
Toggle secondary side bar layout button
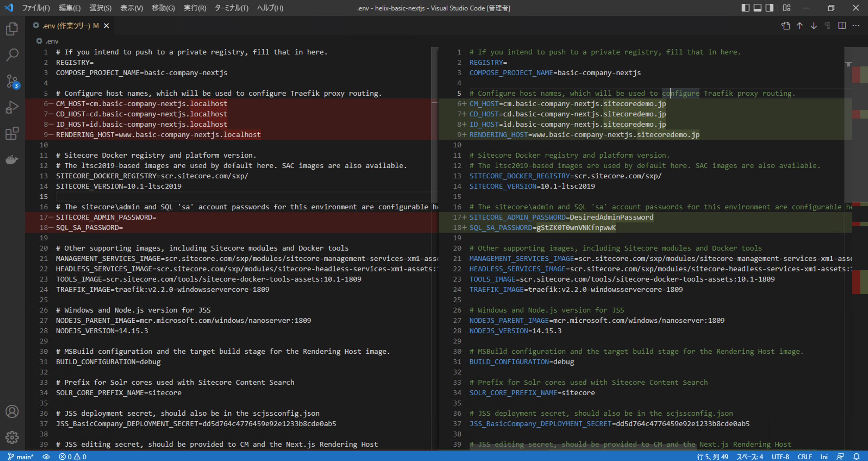pos(770,8)
